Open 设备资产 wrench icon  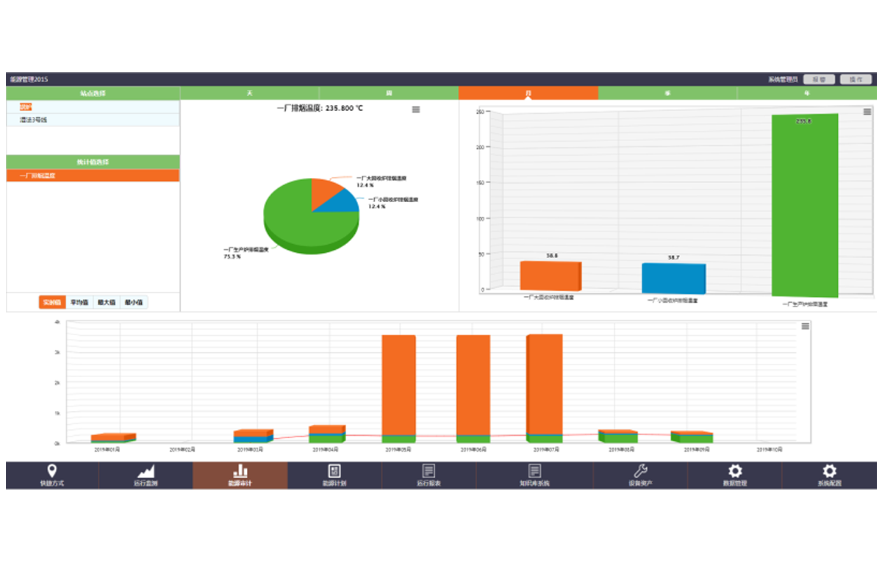pos(640,471)
